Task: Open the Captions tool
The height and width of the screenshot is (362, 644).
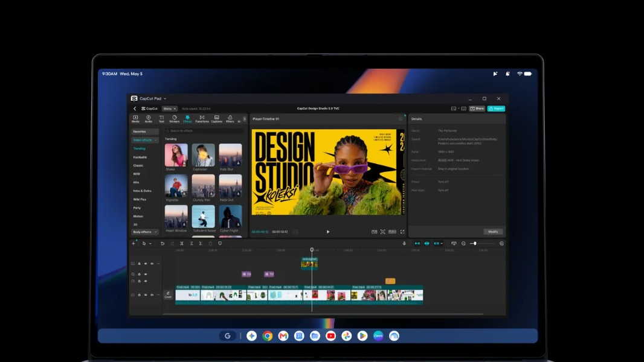Action: click(216, 119)
